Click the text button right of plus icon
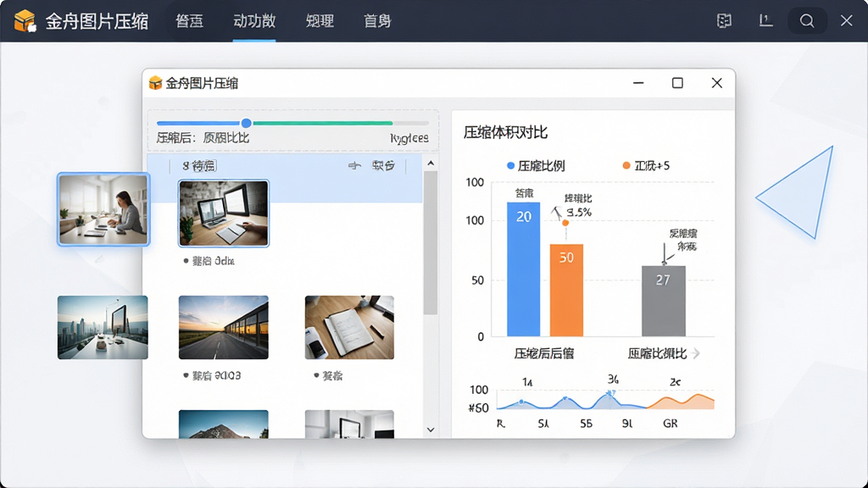The width and height of the screenshot is (868, 488). pyautogui.click(x=383, y=165)
